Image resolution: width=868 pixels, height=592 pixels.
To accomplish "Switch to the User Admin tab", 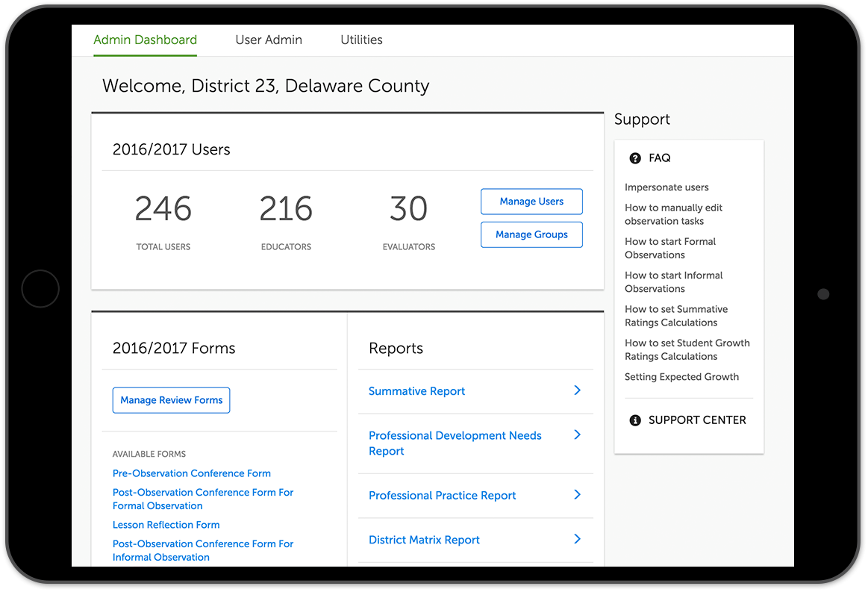I will [269, 40].
